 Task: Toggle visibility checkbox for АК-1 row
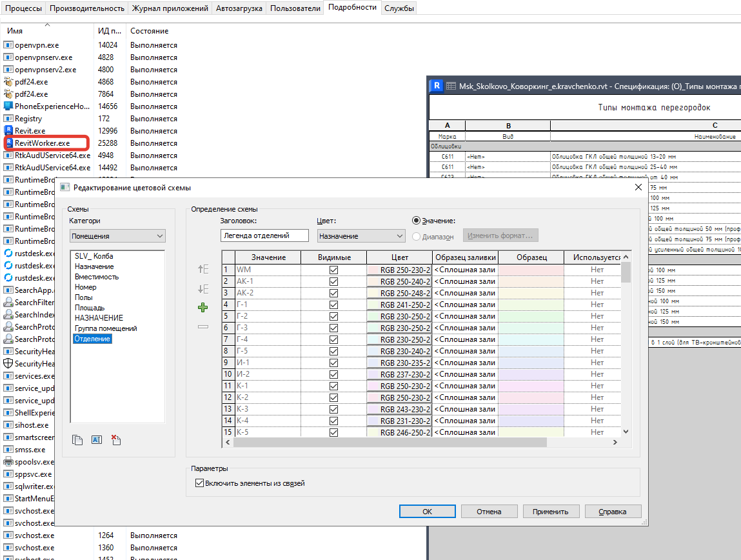[333, 281]
